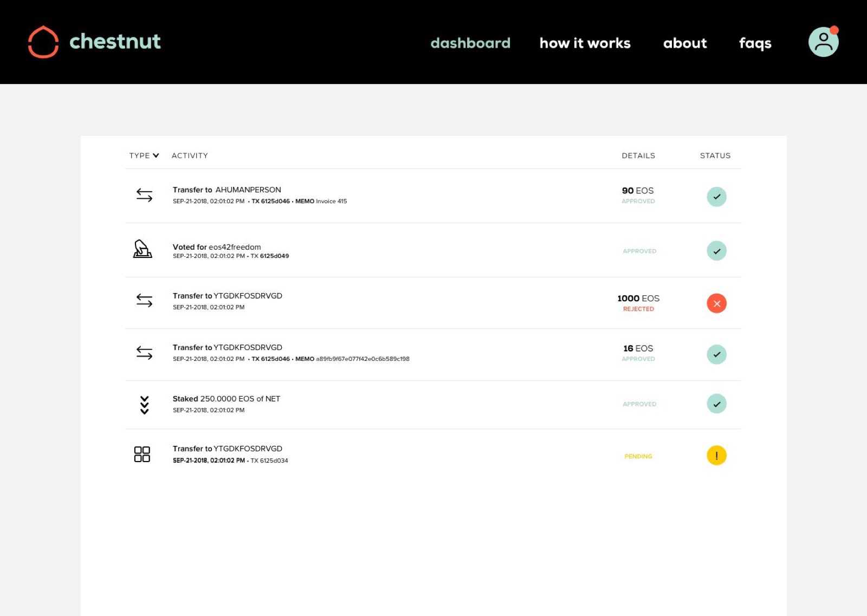Click transfer arrows icon for AHUMANPERSON row
867x616 pixels.
coord(144,195)
